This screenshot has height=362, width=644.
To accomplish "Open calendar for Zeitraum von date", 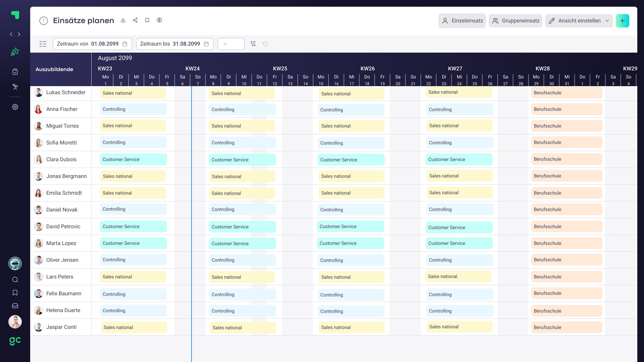I will (125, 44).
